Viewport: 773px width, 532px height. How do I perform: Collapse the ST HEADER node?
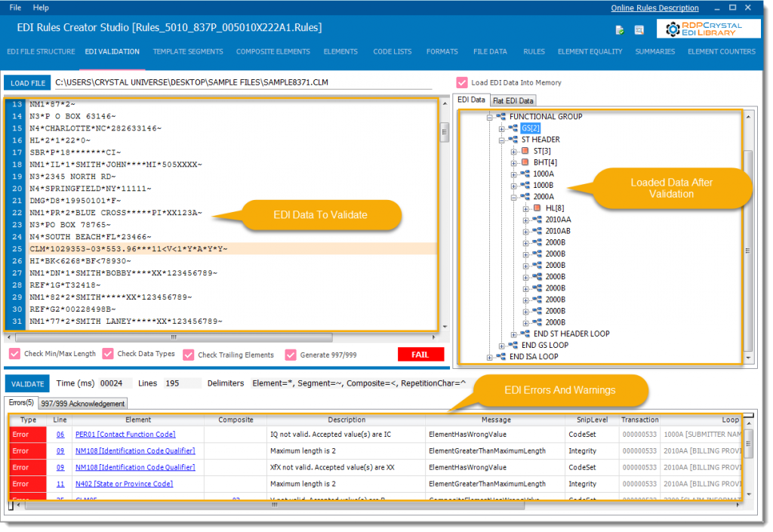pyautogui.click(x=500, y=140)
